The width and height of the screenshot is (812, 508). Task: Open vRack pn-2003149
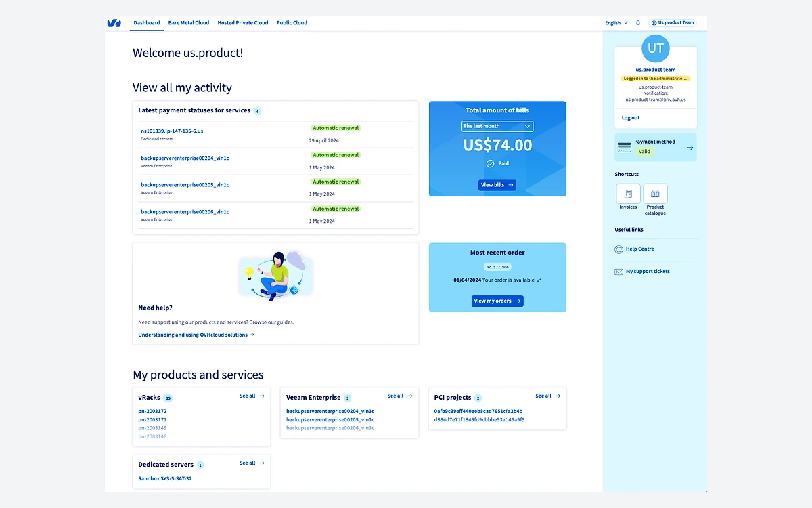pos(152,428)
